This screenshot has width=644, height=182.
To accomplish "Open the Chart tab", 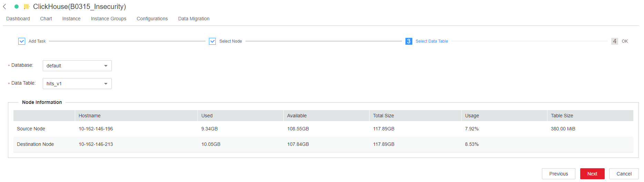I will click(x=46, y=19).
